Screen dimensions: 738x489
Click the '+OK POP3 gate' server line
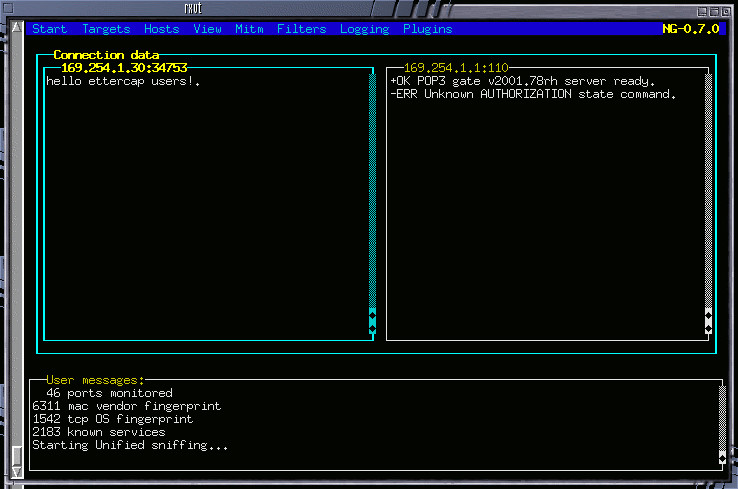[x=522, y=81]
